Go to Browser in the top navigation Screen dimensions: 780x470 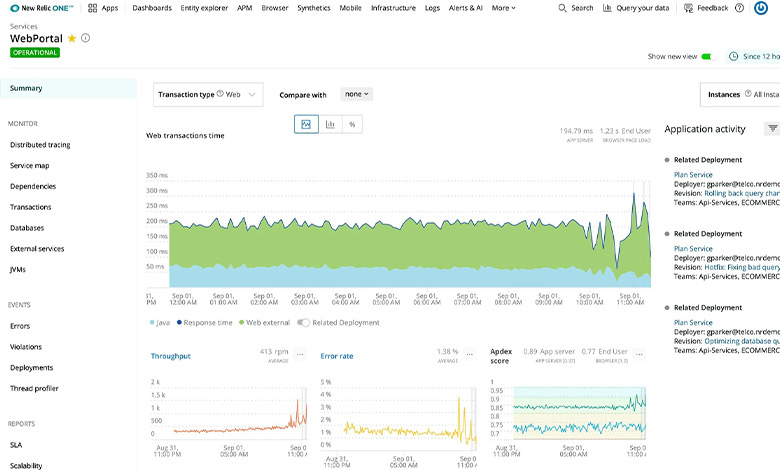[275, 8]
